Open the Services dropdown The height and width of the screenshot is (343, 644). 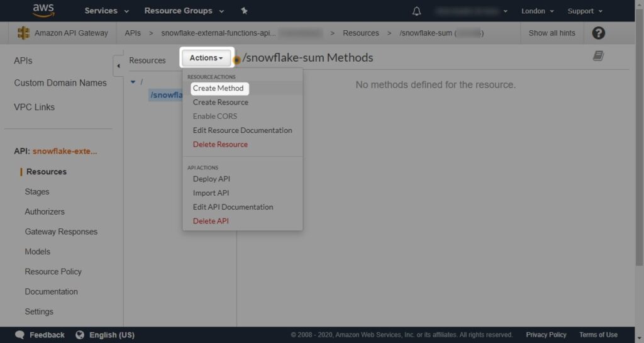(x=106, y=11)
